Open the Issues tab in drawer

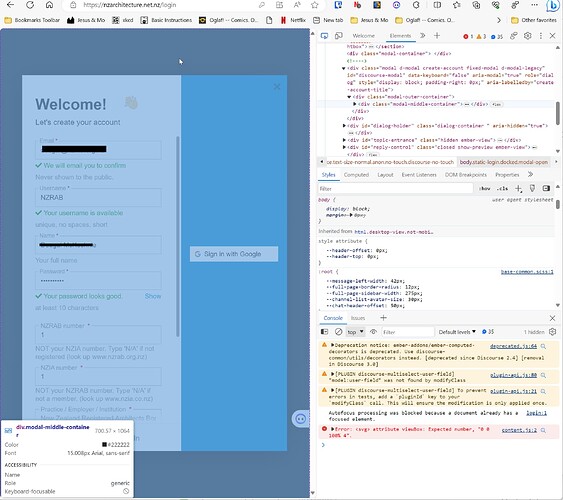click(358, 318)
